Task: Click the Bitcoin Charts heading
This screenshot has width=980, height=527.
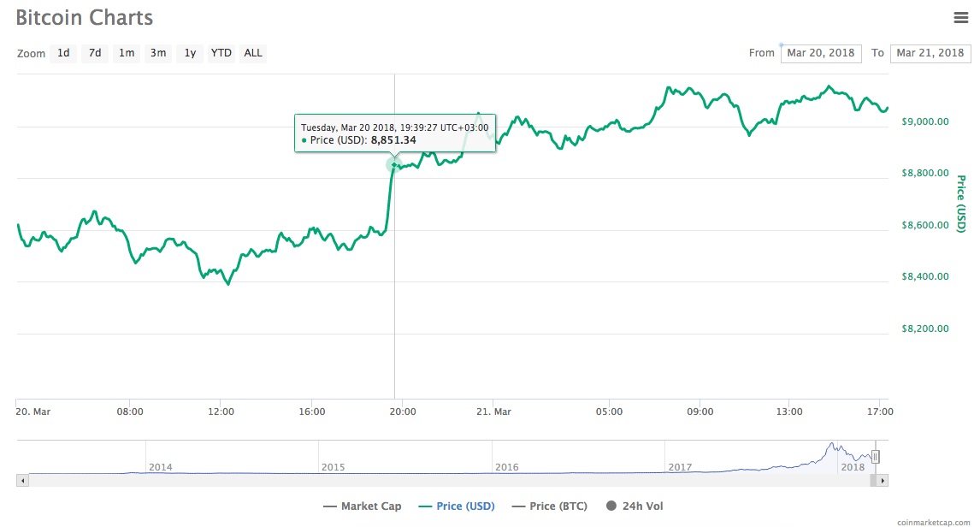Action: (85, 17)
